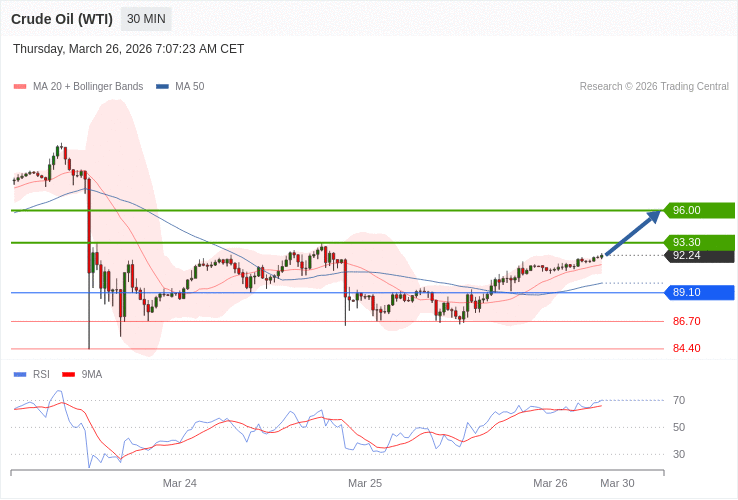Toggle the MA 20 + Bollinger Bands legend
This screenshot has height=500, width=738.
(x=88, y=87)
